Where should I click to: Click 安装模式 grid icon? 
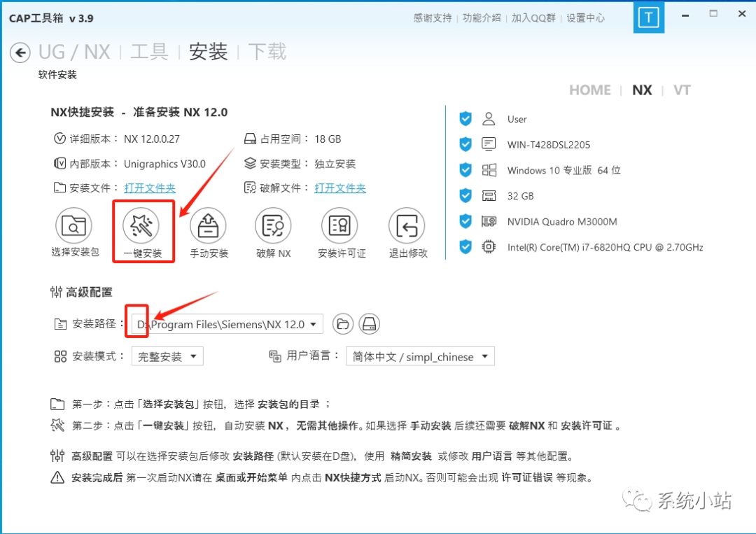pyautogui.click(x=60, y=356)
